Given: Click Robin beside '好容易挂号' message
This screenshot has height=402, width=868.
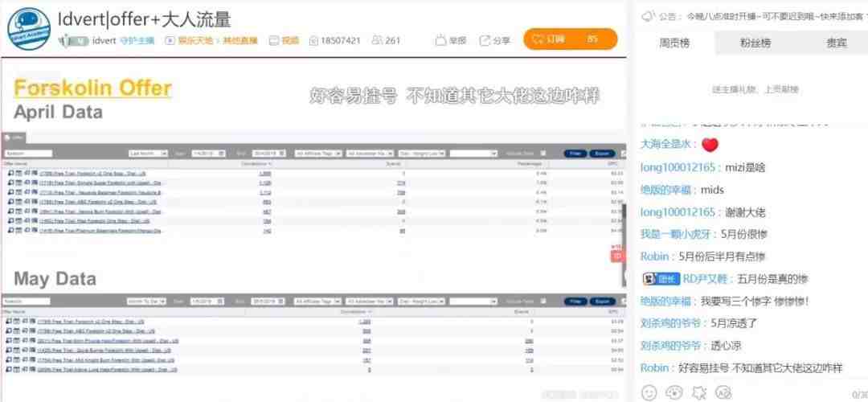Looking at the screenshot, I should pos(655,368).
